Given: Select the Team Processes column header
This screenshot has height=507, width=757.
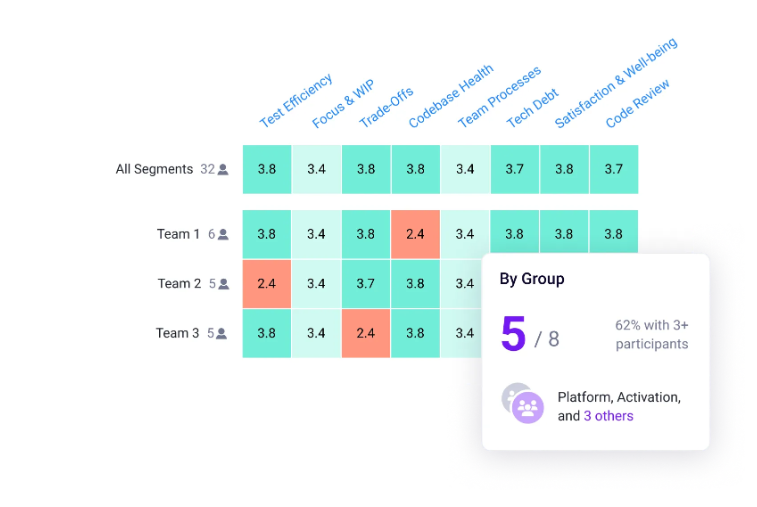Looking at the screenshot, I should pyautogui.click(x=498, y=97).
